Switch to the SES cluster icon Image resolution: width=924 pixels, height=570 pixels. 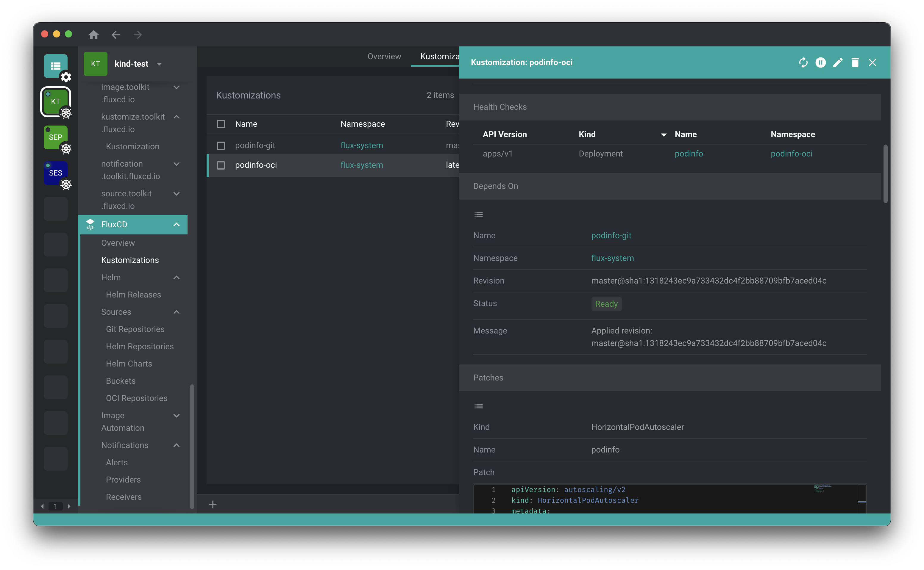click(55, 173)
